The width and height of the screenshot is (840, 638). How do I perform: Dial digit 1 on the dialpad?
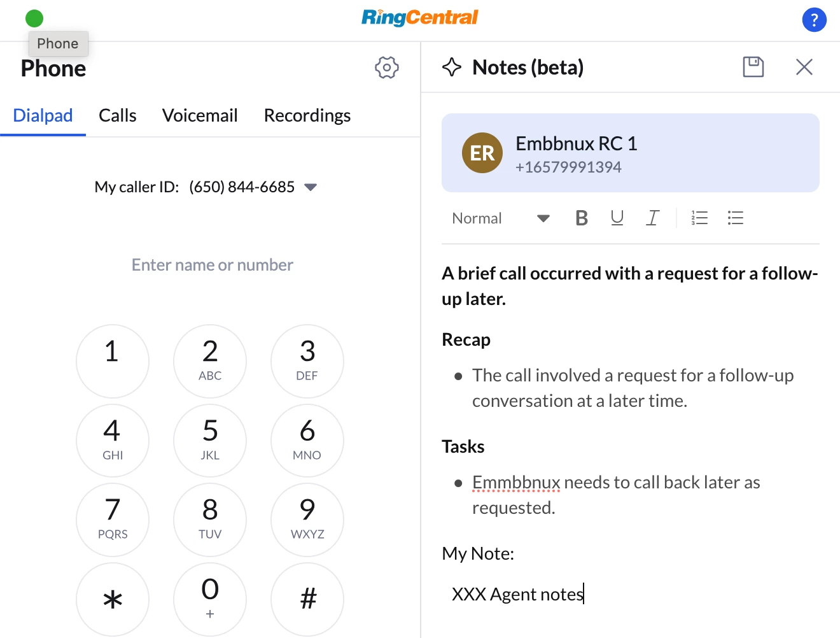click(x=113, y=361)
